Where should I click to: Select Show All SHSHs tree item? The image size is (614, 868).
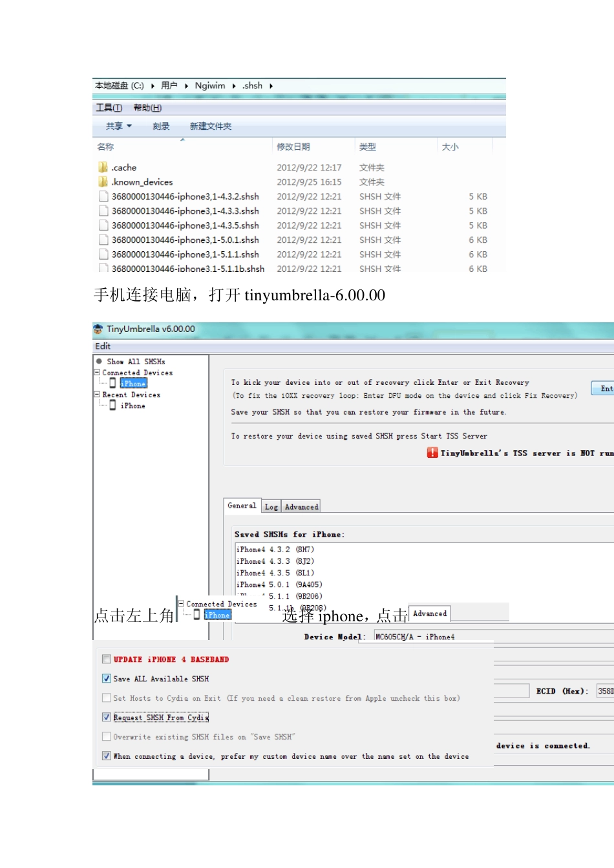coord(136,362)
